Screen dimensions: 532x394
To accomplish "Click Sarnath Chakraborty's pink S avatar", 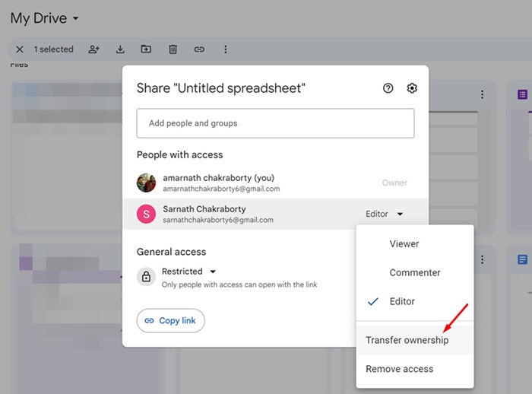I will click(146, 214).
